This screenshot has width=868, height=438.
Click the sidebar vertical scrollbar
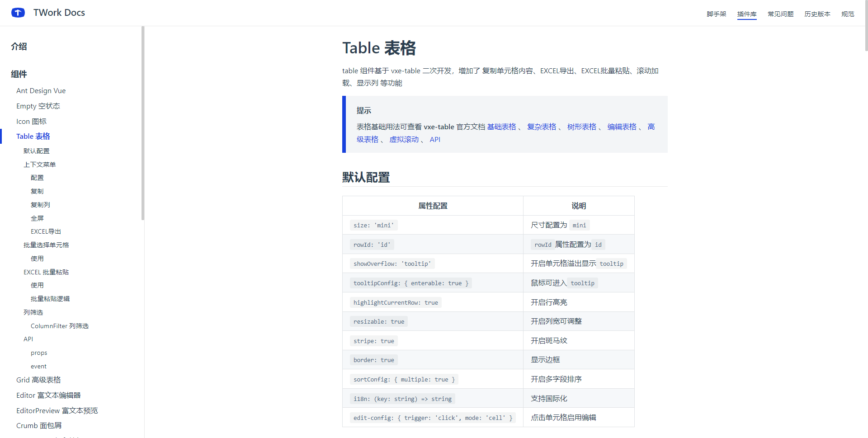click(x=143, y=123)
